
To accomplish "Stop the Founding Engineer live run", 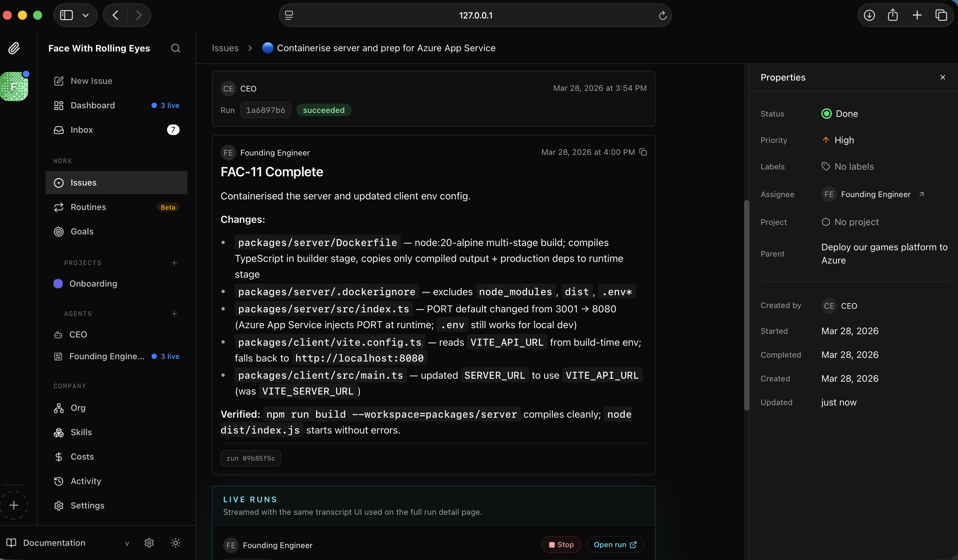I will 561,544.
